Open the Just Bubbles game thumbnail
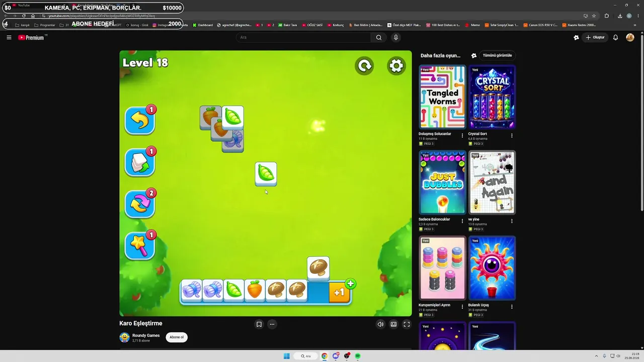The width and height of the screenshot is (644, 362). pos(443,183)
